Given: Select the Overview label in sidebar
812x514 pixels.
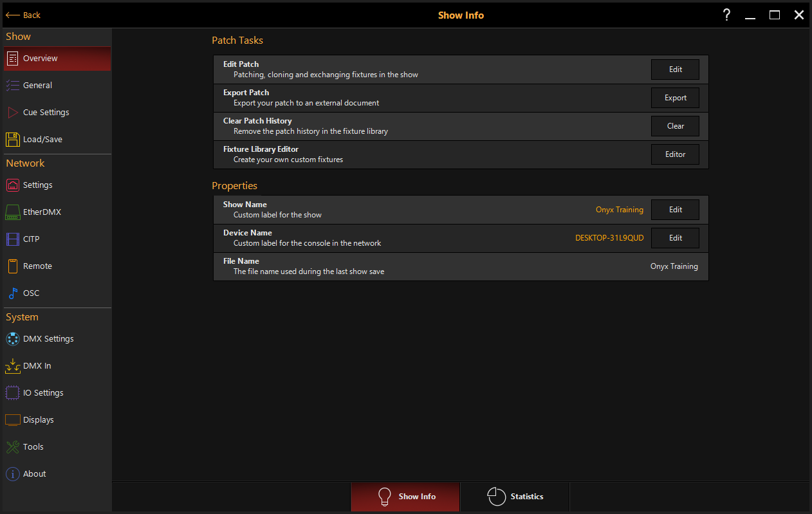Looking at the screenshot, I should pyautogui.click(x=41, y=59).
